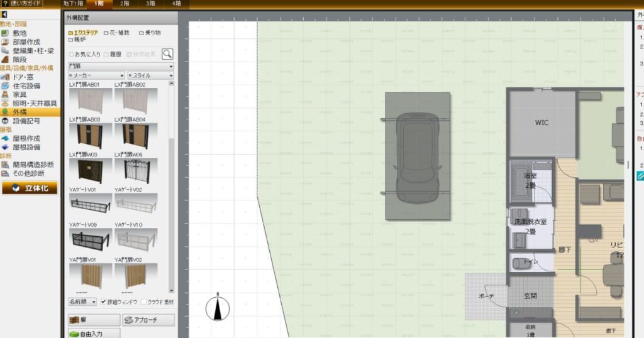Open the メーカー manufacturer dropdown

pos(96,75)
